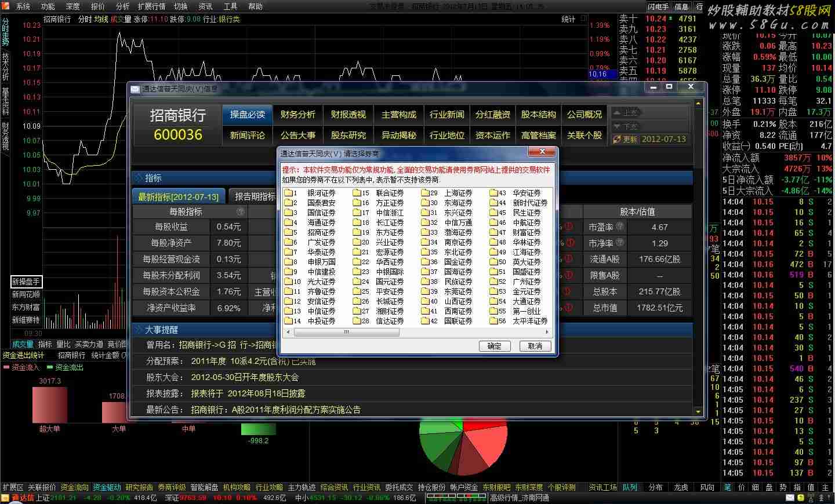Pick 东方证券 folder in list
835x504 pixels.
[379, 232]
